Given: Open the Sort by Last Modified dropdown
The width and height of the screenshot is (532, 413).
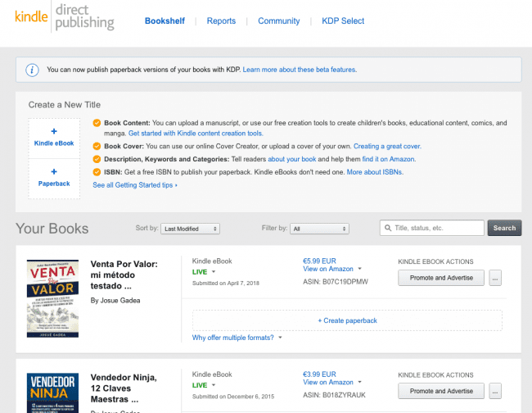Looking at the screenshot, I should pos(191,229).
